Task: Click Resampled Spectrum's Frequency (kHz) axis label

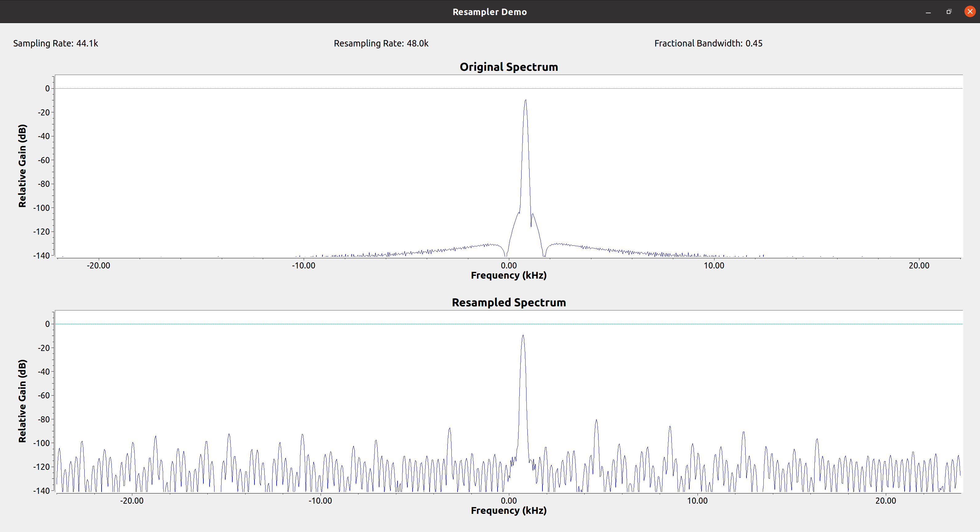Action: click(x=509, y=510)
